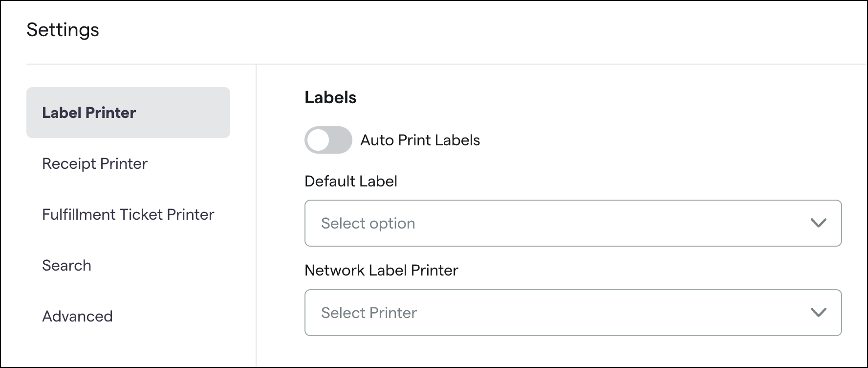
Task: Click the Auto Print Labels text
Action: (420, 140)
